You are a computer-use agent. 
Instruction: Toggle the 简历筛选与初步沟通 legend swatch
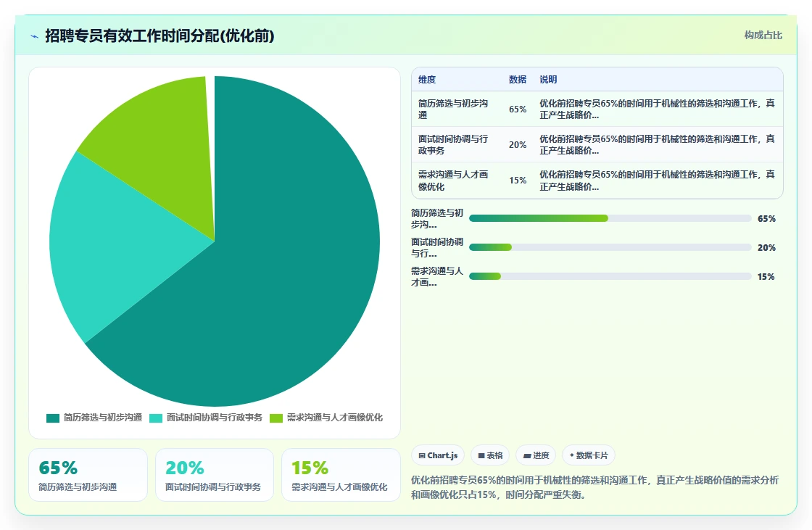click(x=53, y=418)
